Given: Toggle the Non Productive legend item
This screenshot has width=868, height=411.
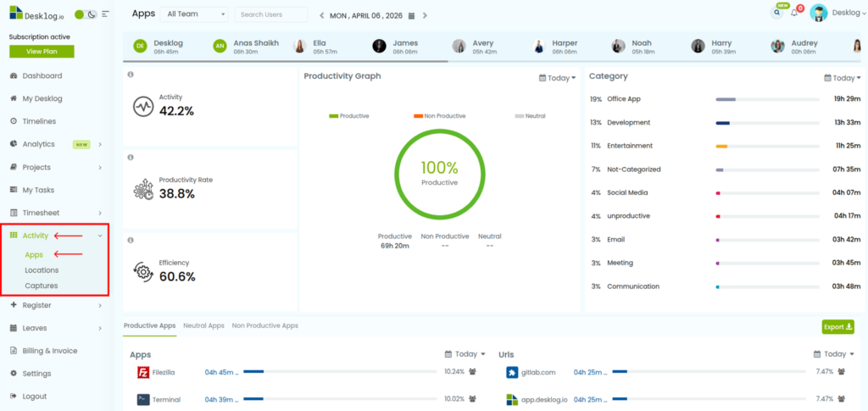Looking at the screenshot, I should [x=439, y=115].
